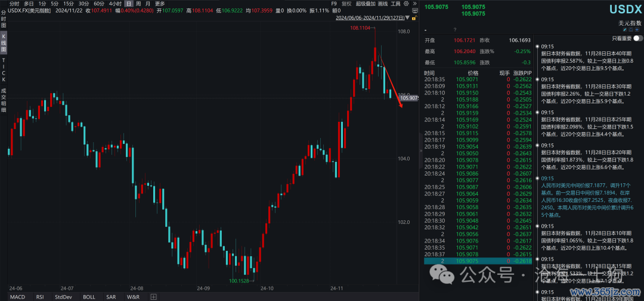Select the 60分 period
This screenshot has height=301, width=644.
coord(99,4)
